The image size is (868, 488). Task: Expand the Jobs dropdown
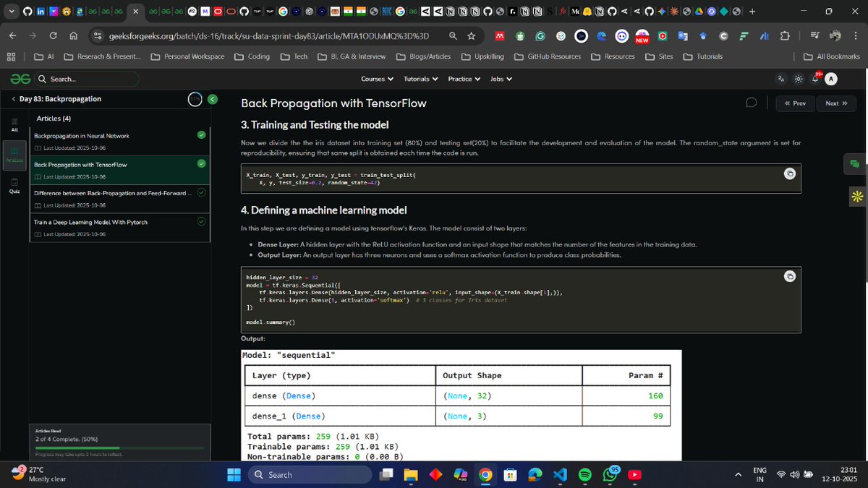click(x=501, y=79)
